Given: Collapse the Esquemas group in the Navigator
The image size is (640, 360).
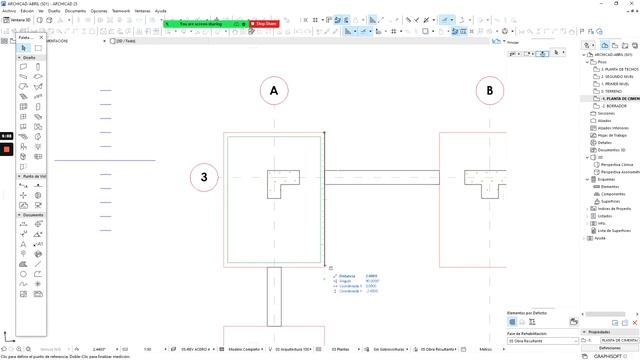Looking at the screenshot, I should 588,179.
